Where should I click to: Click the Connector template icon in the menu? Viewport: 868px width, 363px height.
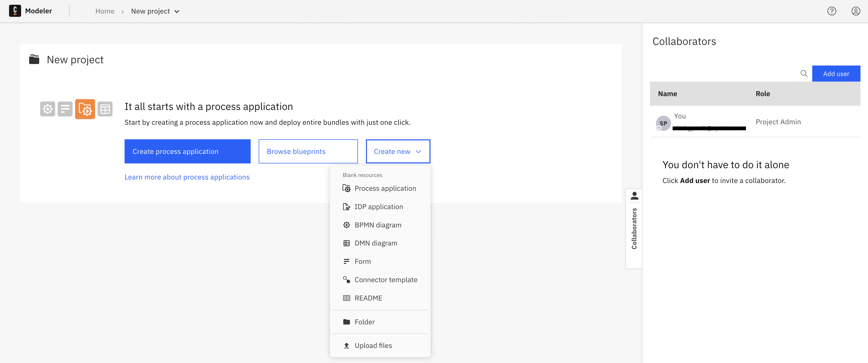[346, 279]
